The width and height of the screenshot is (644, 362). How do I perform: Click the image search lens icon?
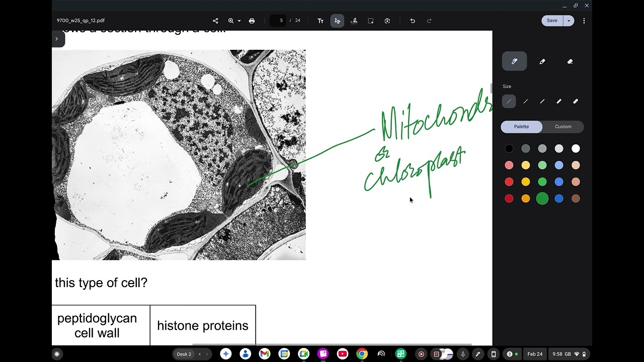click(387, 21)
